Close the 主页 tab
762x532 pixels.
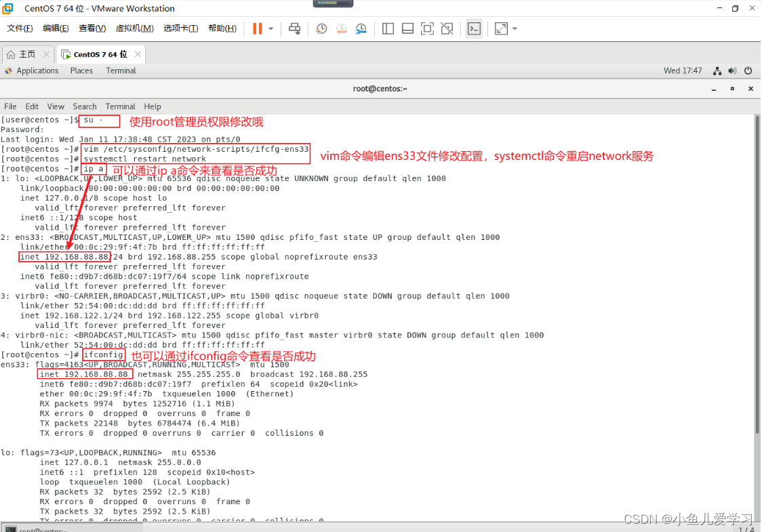pos(46,54)
